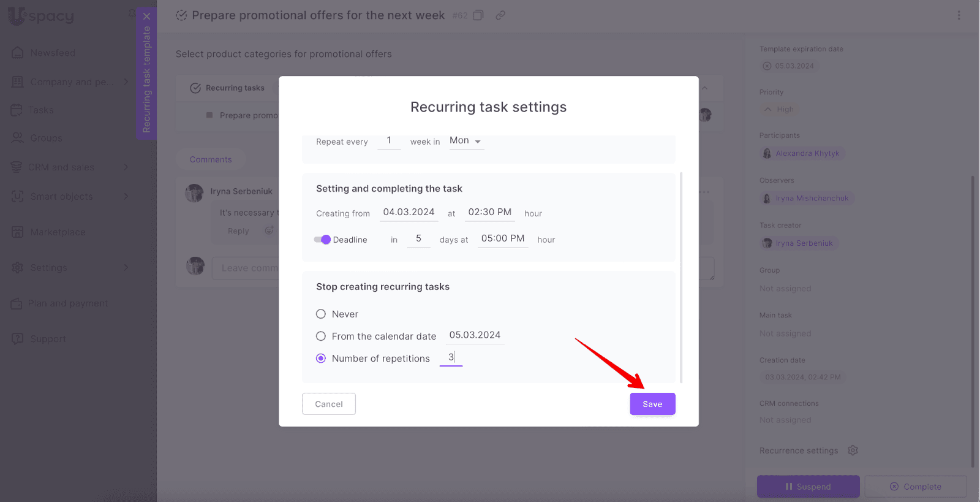Image resolution: width=980 pixels, height=502 pixels.
Task: Expand the CRM and sales menu
Action: pyautogui.click(x=126, y=167)
